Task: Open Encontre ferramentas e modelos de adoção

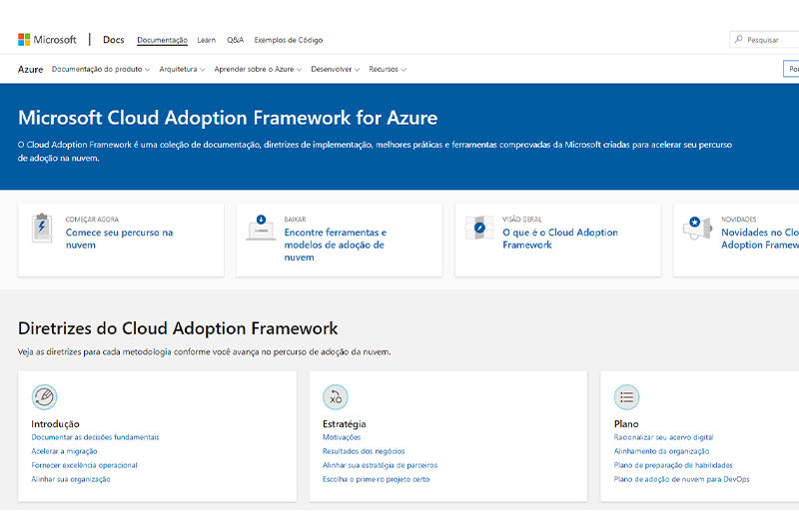Action: click(336, 245)
